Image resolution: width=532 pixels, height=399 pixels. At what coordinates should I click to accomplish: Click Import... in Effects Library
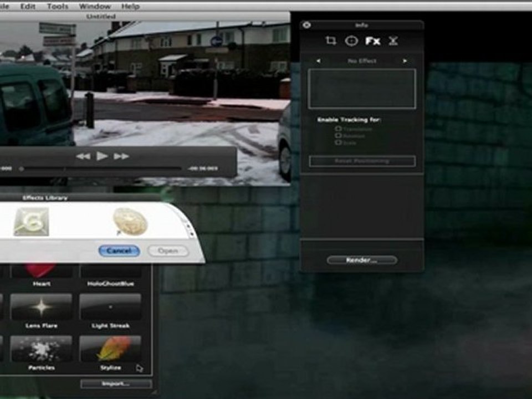click(x=116, y=383)
